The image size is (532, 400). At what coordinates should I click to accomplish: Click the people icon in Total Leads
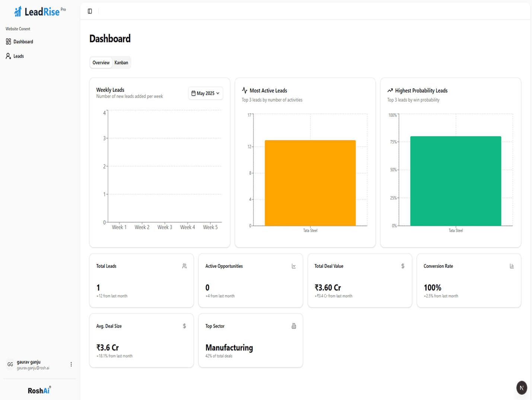184,266
